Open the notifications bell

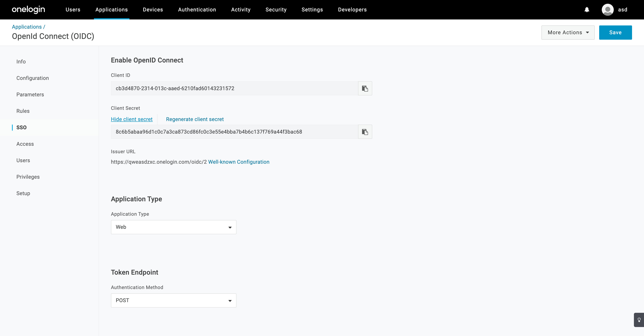587,10
